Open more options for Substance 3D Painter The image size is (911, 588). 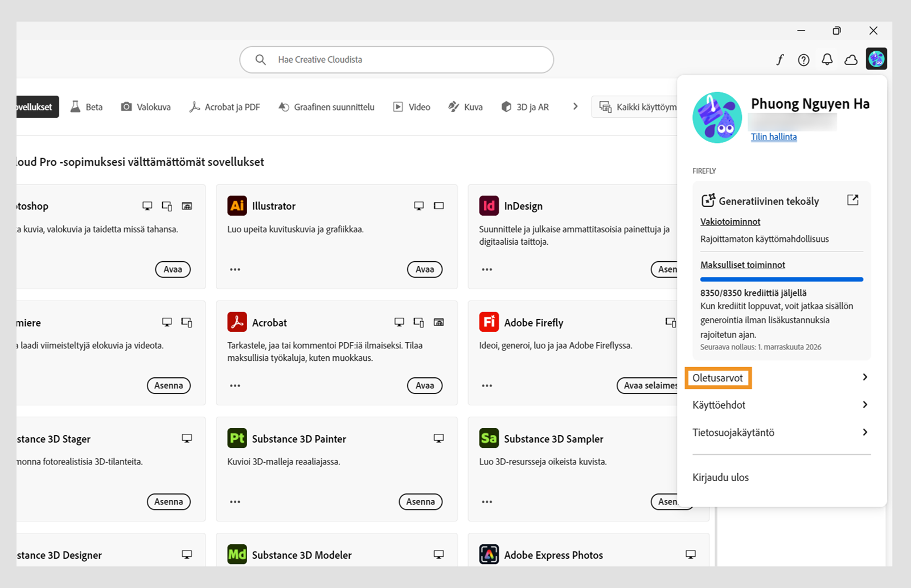point(235,501)
